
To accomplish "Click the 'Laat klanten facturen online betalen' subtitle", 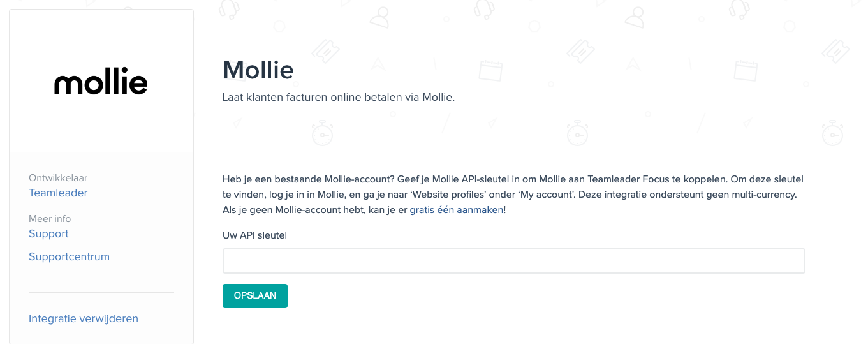I will pos(338,98).
